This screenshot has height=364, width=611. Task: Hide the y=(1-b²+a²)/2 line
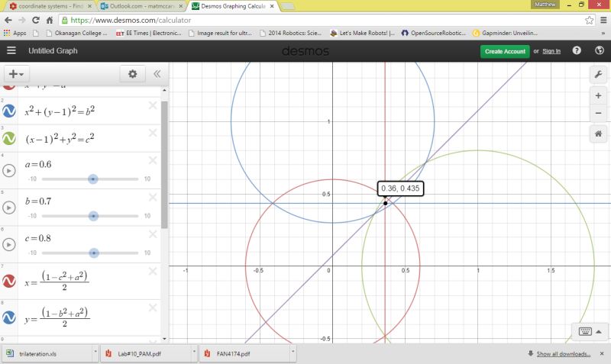click(x=9, y=317)
